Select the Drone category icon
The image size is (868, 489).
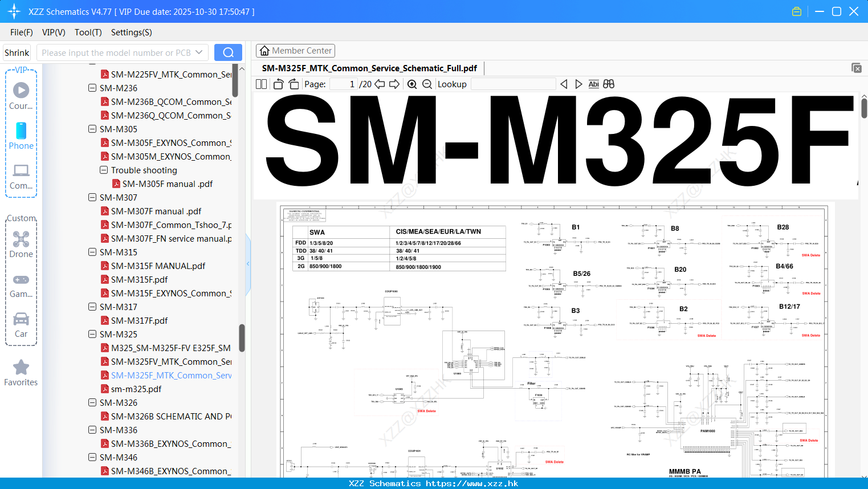click(21, 239)
